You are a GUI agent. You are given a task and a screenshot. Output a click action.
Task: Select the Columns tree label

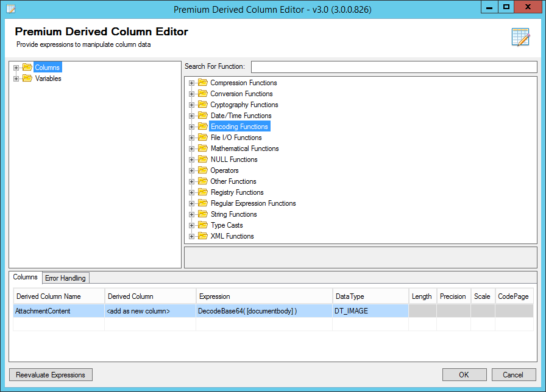point(48,67)
